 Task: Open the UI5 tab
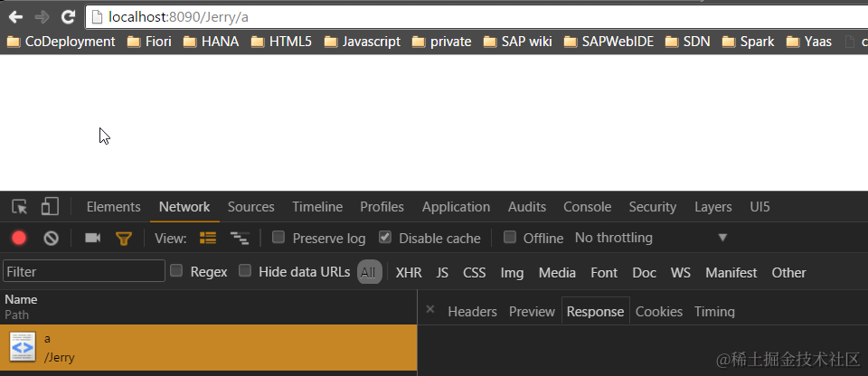pyautogui.click(x=759, y=207)
